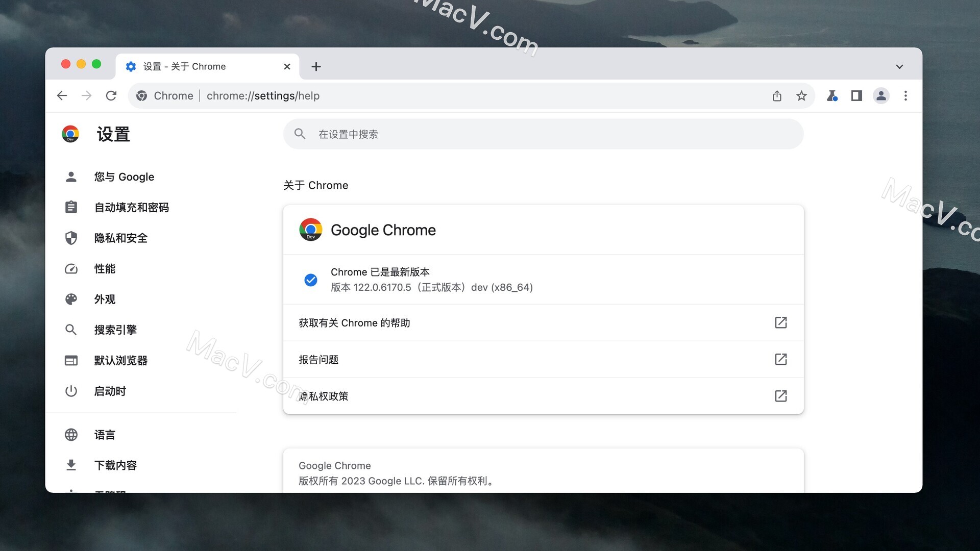
Task: Open 自动填充和密码 settings section
Action: click(131, 208)
